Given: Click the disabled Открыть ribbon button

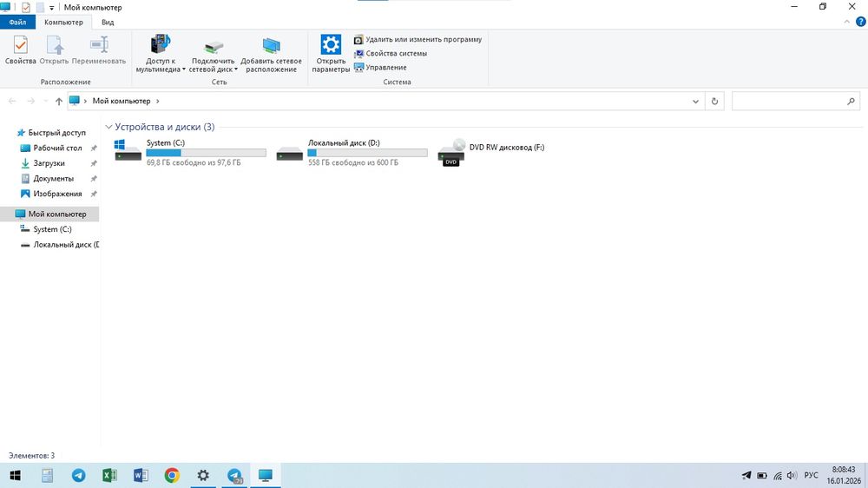Looking at the screenshot, I should (x=54, y=49).
